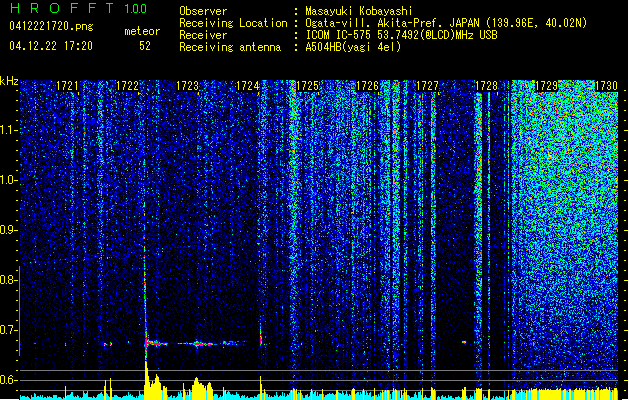Click the meteor count value 52
The height and width of the screenshot is (400, 629).
(x=145, y=46)
